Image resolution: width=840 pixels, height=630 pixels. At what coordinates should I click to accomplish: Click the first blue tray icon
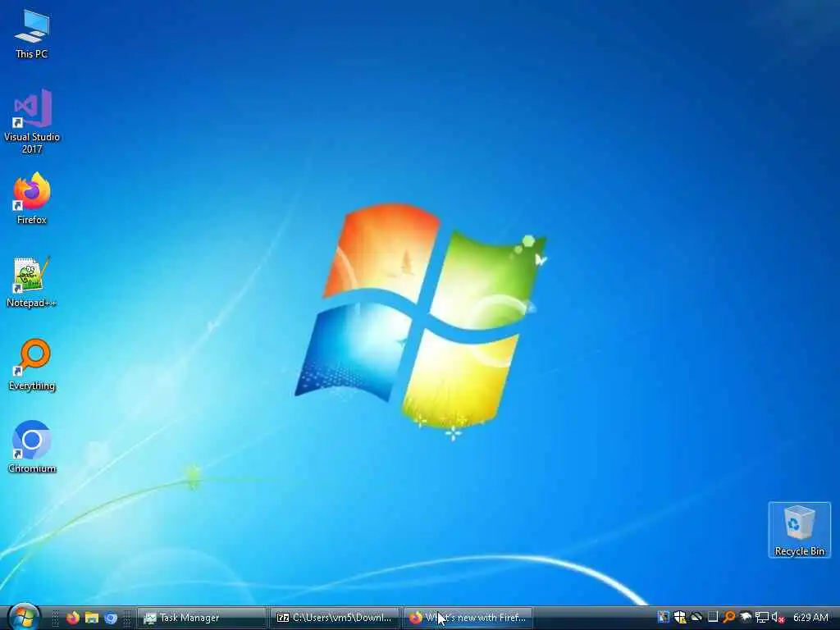663,617
